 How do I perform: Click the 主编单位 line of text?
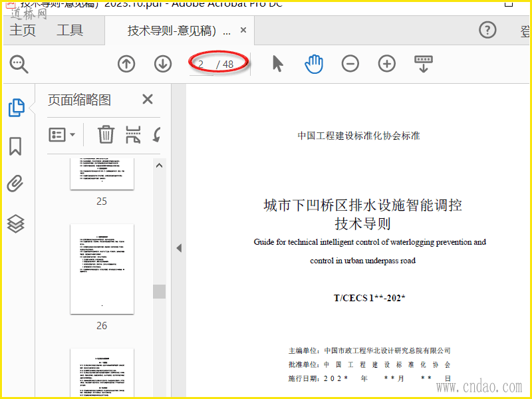370,350
